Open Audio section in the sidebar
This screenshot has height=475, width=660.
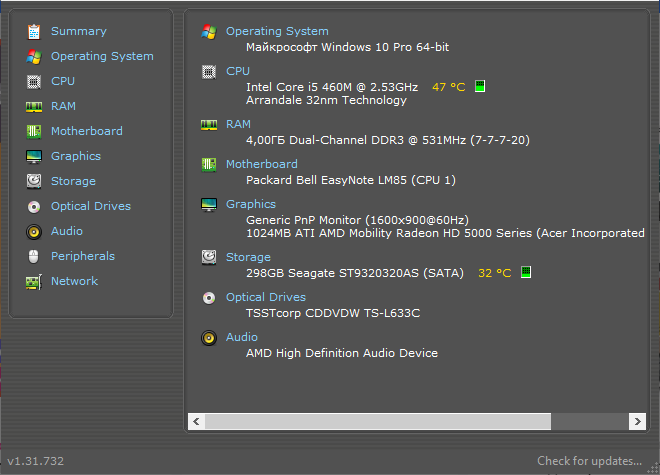coord(67,231)
